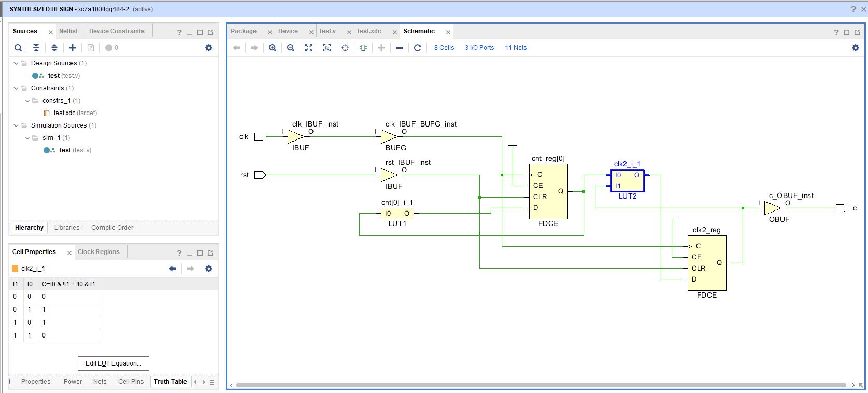Collapse Design Sources tree node
This screenshot has height=393, width=868.
tap(16, 63)
